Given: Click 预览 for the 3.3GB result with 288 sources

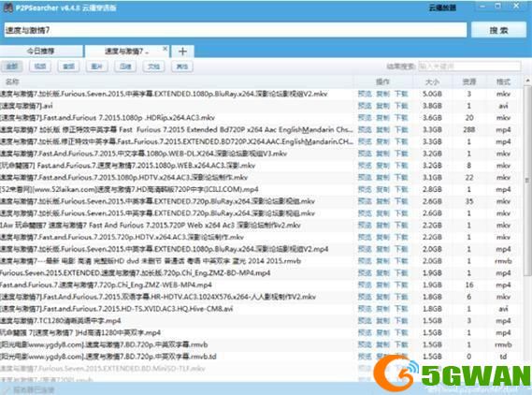Looking at the screenshot, I should pos(365,130).
